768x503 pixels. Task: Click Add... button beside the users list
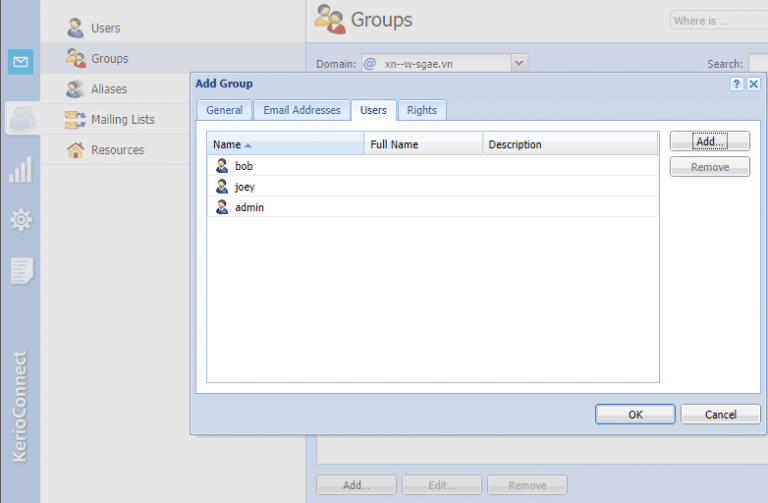coord(709,142)
